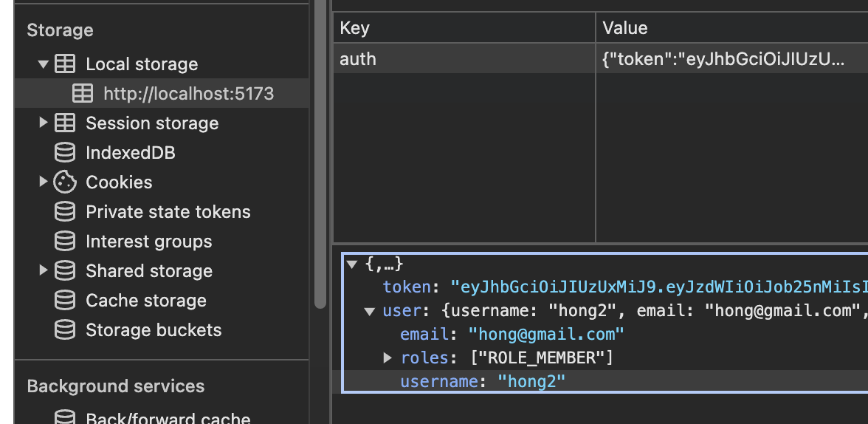The height and width of the screenshot is (424, 868).
Task: Expand the Cookies tree node
Action: coord(44,182)
